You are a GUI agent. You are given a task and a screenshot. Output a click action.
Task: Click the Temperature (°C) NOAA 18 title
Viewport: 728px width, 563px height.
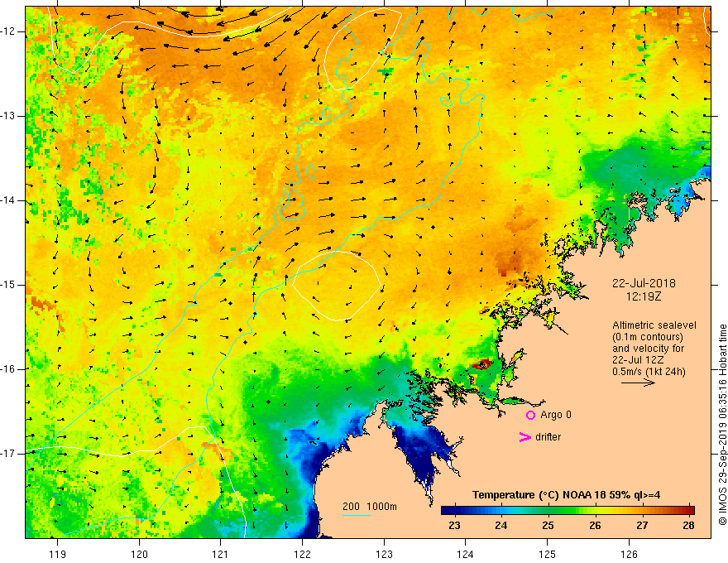566,495
